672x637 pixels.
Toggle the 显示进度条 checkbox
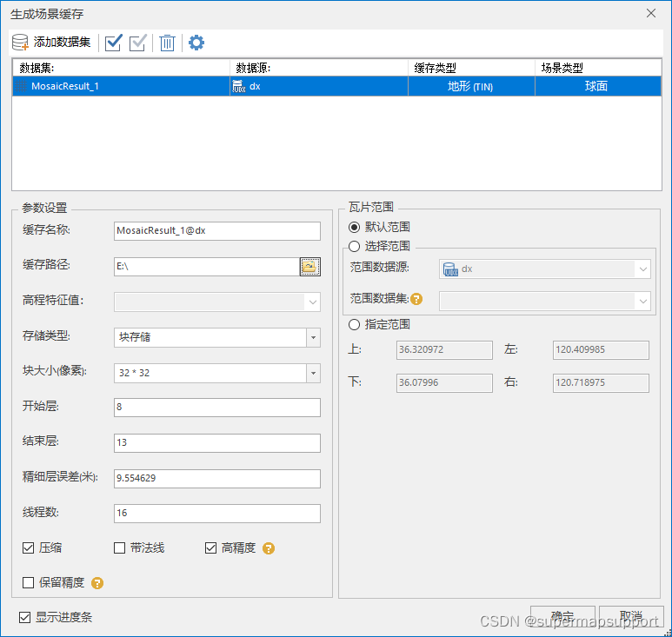click(x=25, y=617)
